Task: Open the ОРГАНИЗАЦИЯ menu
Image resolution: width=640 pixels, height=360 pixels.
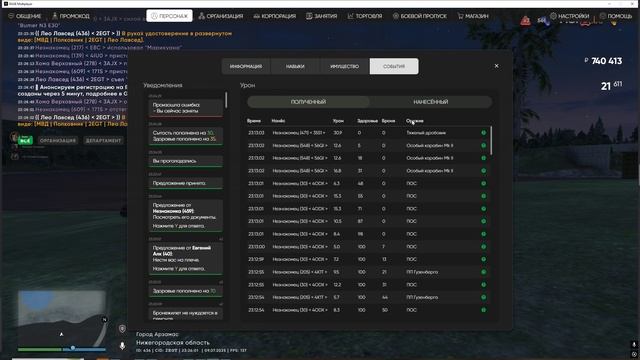Action: [x=220, y=16]
